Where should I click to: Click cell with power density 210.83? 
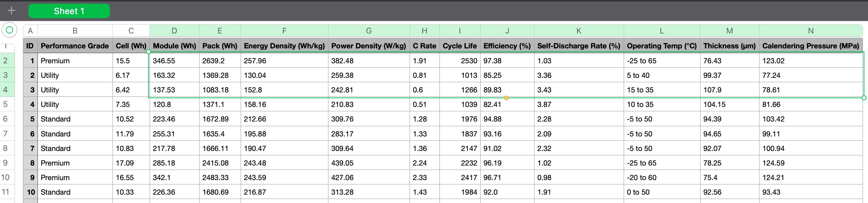coord(369,104)
